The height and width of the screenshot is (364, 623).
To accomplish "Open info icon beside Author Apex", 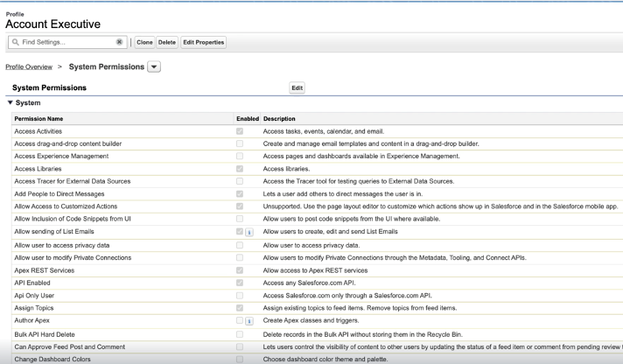I will pos(249,321).
